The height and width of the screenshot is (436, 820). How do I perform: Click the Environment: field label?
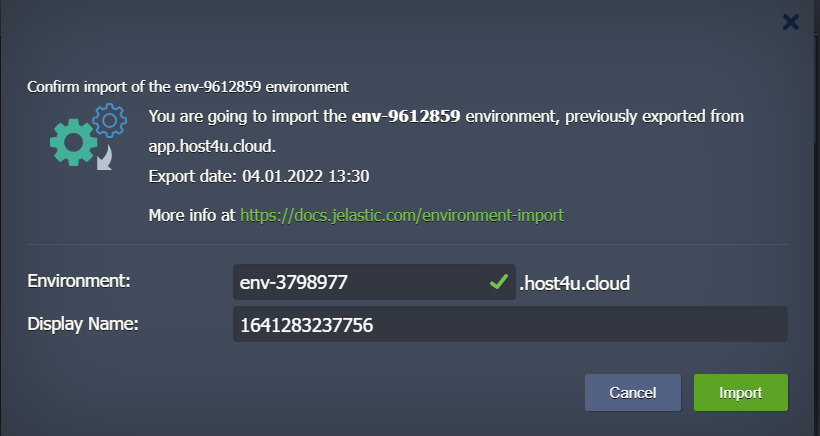click(x=78, y=281)
